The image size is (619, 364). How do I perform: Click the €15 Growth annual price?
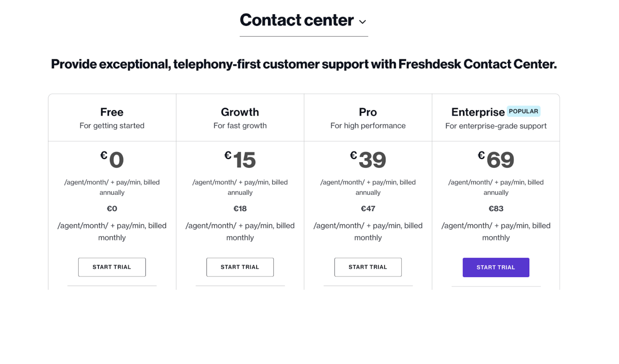click(x=240, y=160)
